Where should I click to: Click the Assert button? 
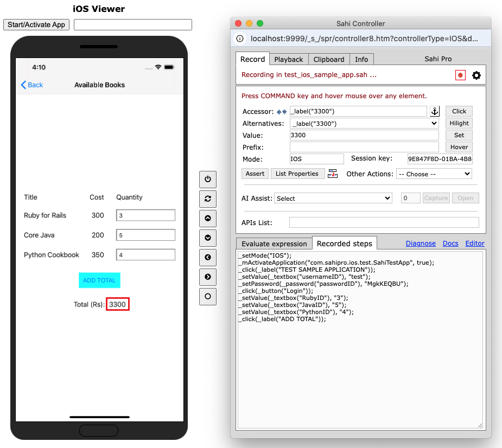(255, 174)
